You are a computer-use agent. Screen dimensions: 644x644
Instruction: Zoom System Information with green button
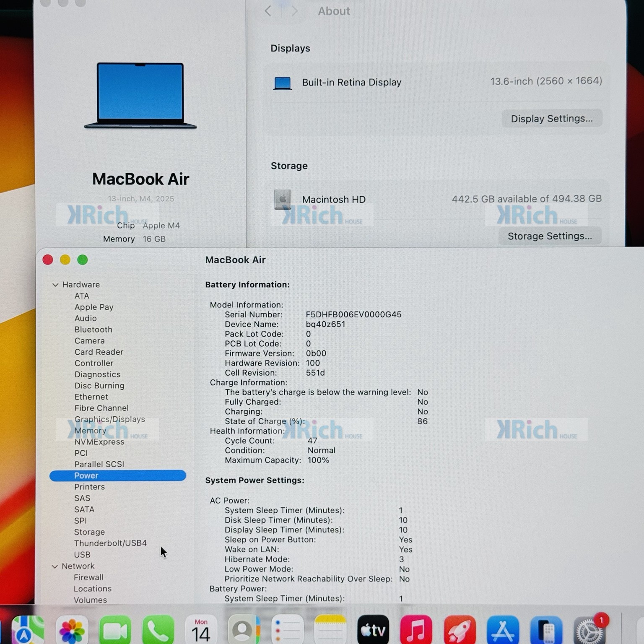pyautogui.click(x=83, y=260)
